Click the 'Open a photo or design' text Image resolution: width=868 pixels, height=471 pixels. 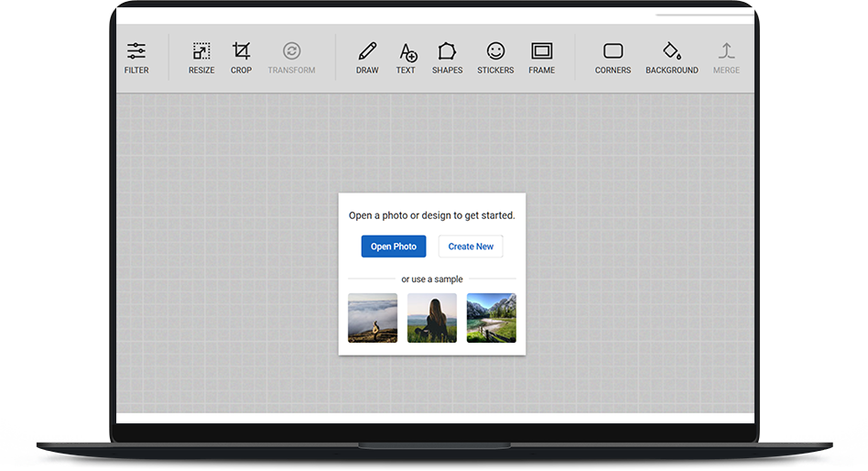432,215
